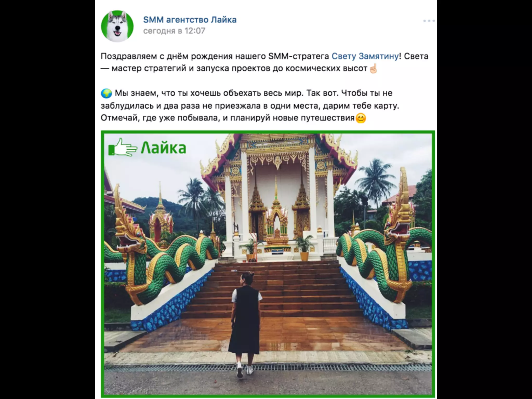Open post via сегодня в 12:07 timestamp
Viewport: 532px width, 399px height.
[x=174, y=31]
